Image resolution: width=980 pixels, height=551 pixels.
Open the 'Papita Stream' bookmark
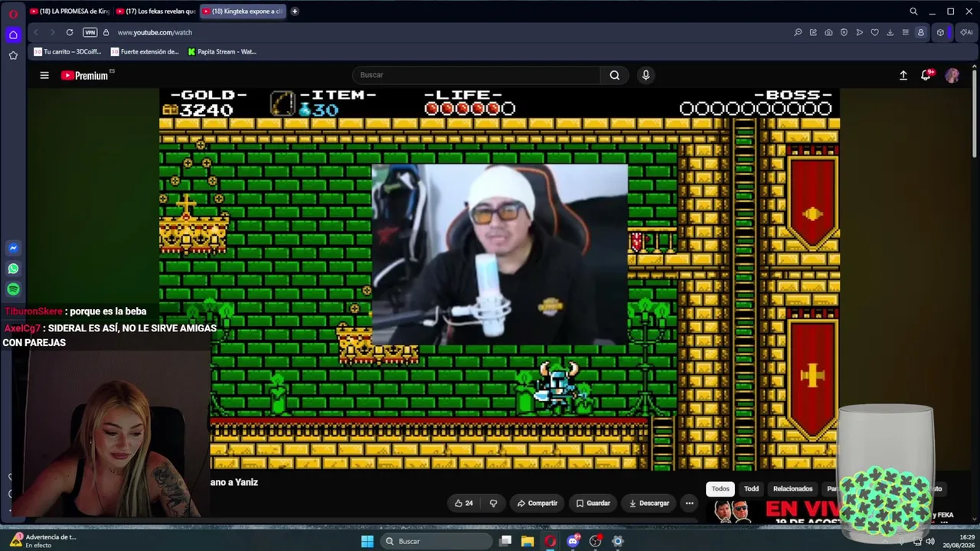pos(222,52)
